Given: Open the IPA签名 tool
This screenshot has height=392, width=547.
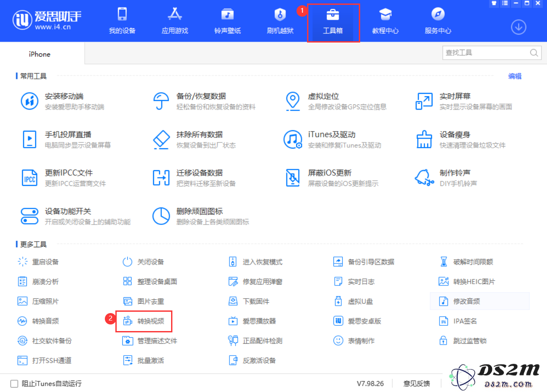Looking at the screenshot, I should [458, 321].
